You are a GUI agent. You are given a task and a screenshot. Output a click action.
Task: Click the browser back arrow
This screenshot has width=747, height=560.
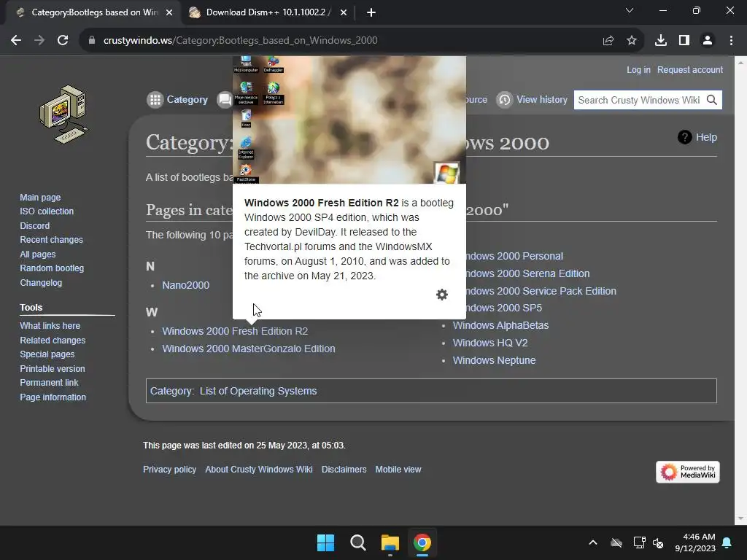(x=16, y=41)
